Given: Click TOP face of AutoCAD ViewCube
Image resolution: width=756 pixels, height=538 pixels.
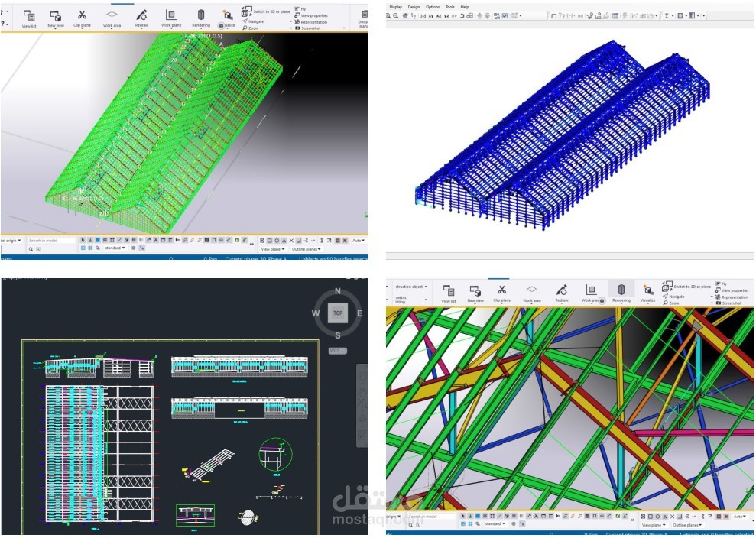Looking at the screenshot, I should [338, 313].
